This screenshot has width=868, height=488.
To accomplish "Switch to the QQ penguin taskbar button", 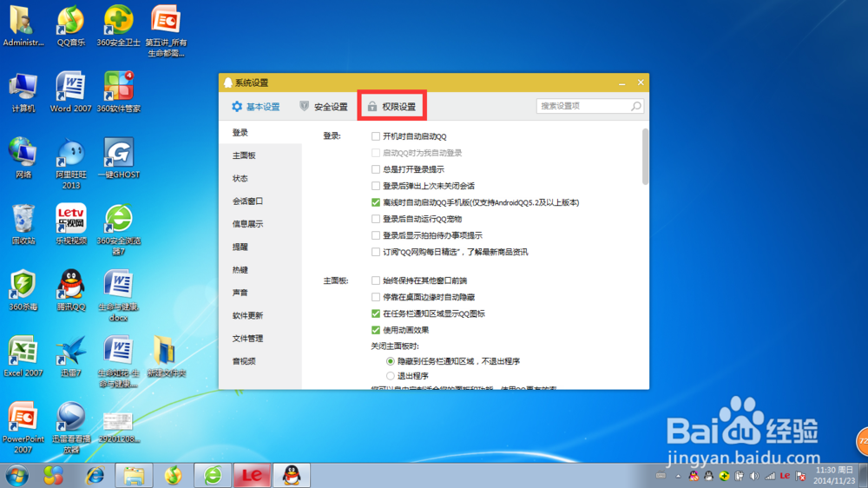I will pyautogui.click(x=291, y=475).
